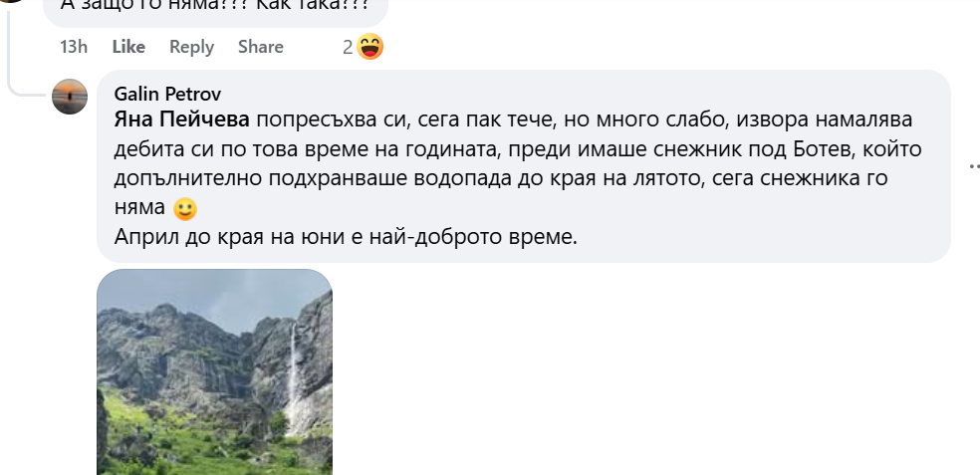Open the tagged profile Яна Пейчева
This screenshot has height=475, width=980.
tap(181, 119)
